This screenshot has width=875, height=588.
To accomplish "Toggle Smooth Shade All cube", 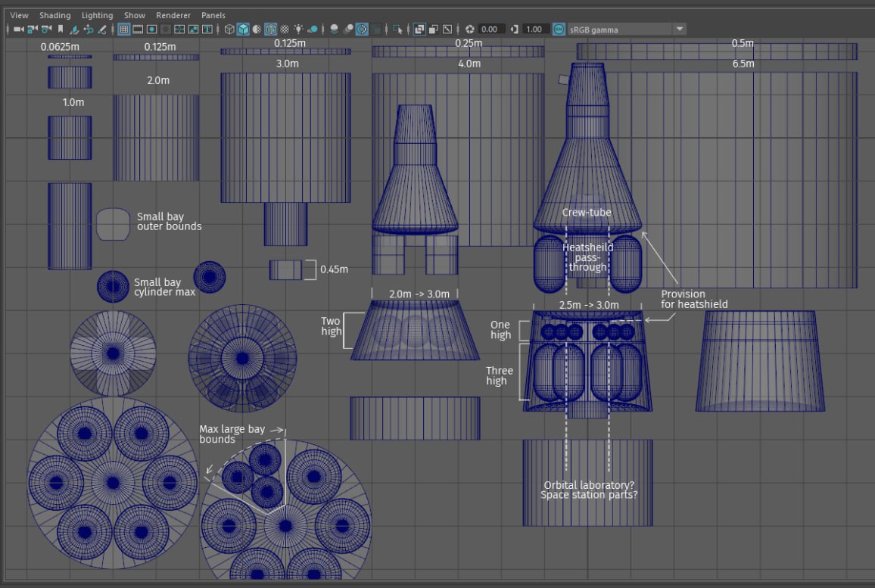I will pyautogui.click(x=243, y=29).
